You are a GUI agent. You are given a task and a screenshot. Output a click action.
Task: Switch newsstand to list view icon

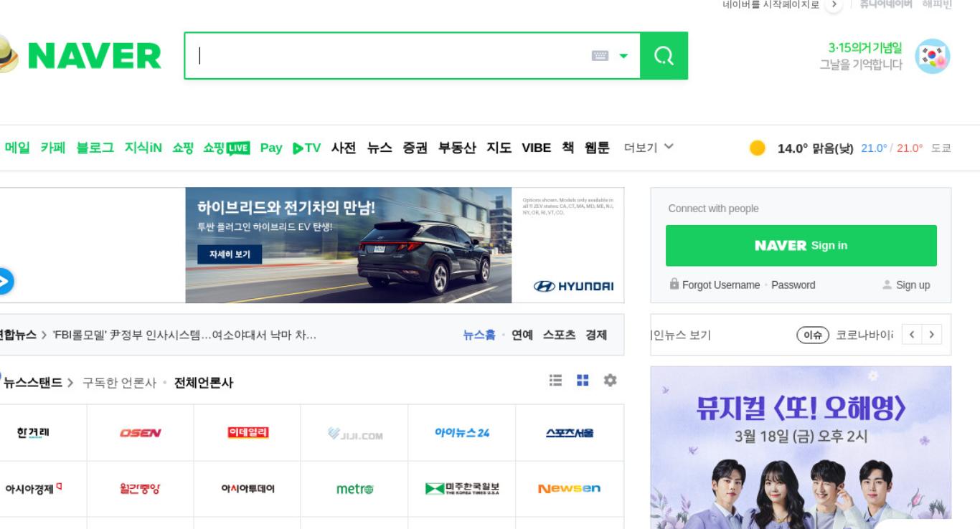[x=555, y=381]
